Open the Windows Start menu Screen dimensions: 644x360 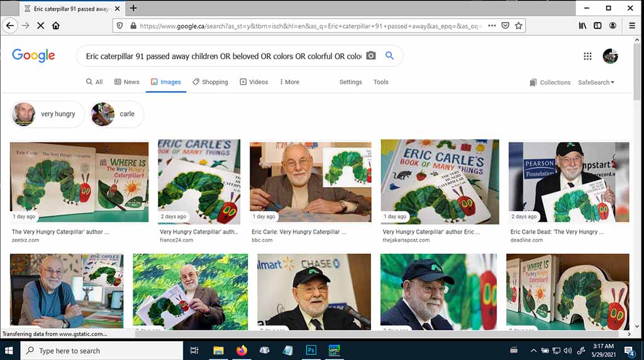[x=9, y=351]
